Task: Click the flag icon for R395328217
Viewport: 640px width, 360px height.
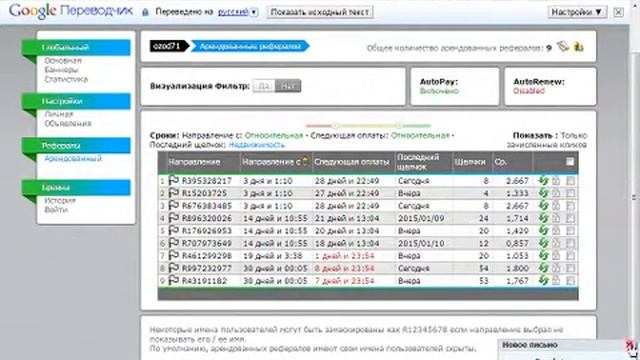Action: [x=174, y=180]
